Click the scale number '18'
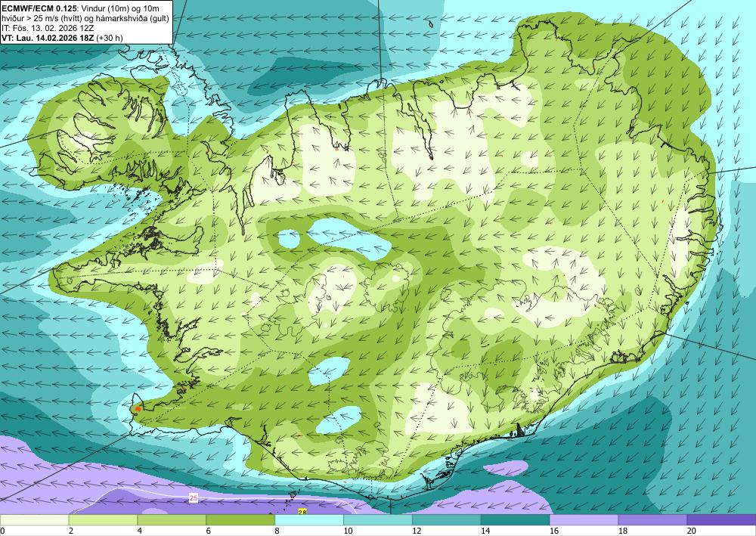This screenshot has height=536, width=756. click(x=622, y=531)
